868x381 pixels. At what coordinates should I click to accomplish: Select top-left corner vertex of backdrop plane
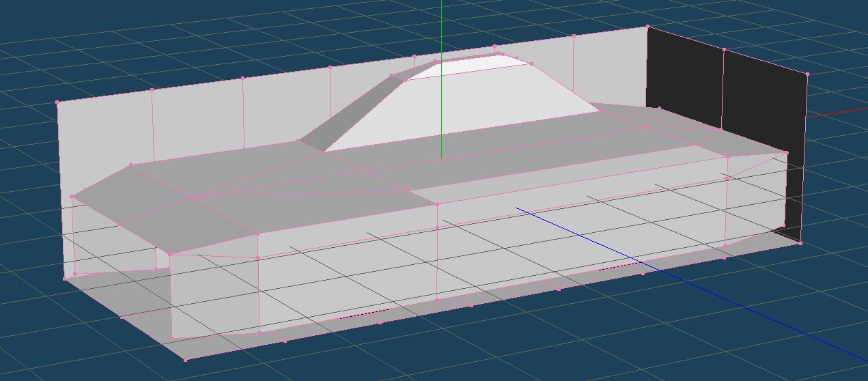tap(57, 102)
